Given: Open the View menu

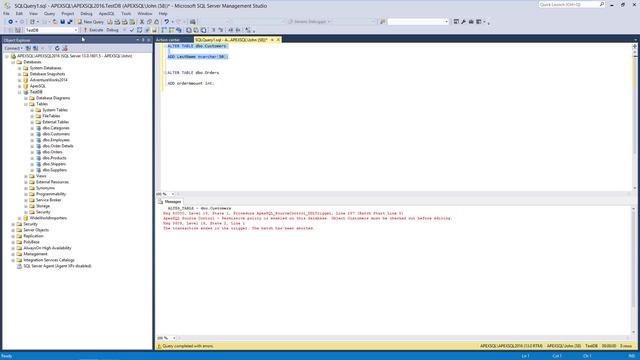Looking at the screenshot, I should (x=33, y=13).
